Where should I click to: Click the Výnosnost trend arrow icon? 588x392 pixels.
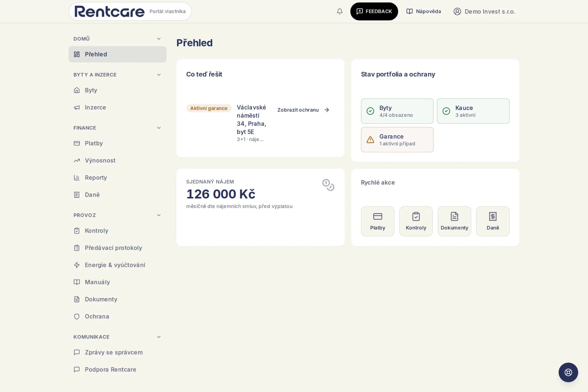coord(77,161)
